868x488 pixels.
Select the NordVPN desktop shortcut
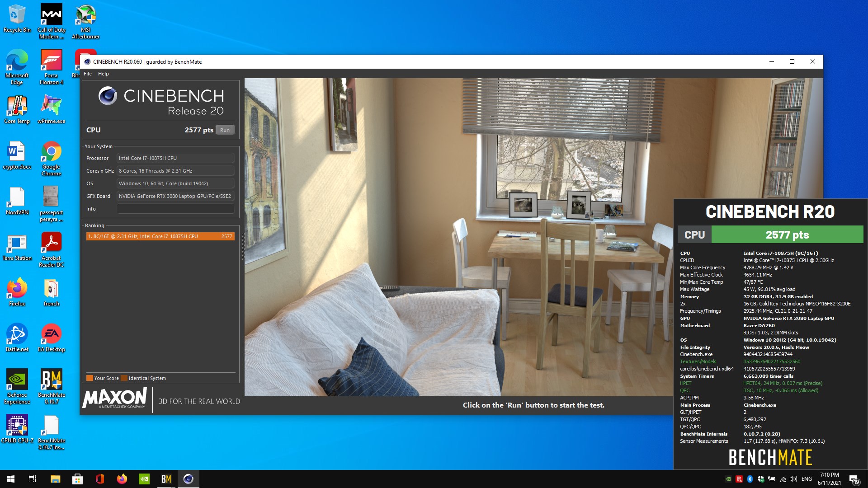17,201
